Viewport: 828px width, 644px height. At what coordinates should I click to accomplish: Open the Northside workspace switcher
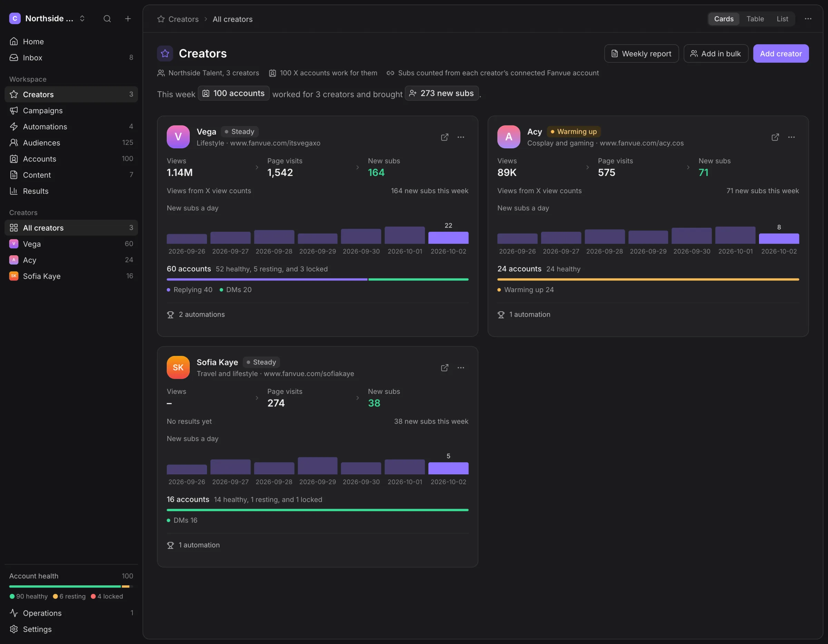(47, 19)
